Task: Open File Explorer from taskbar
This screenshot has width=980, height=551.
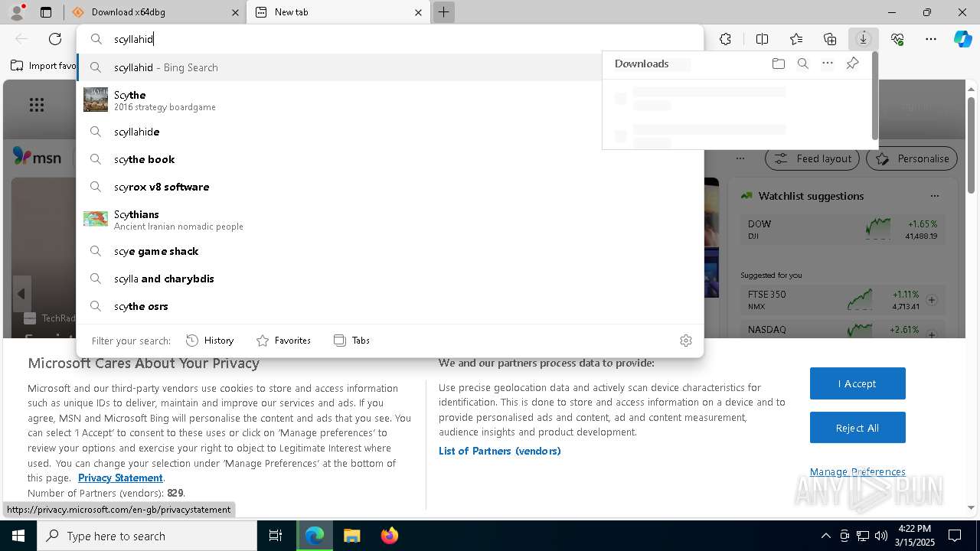Action: point(351,536)
